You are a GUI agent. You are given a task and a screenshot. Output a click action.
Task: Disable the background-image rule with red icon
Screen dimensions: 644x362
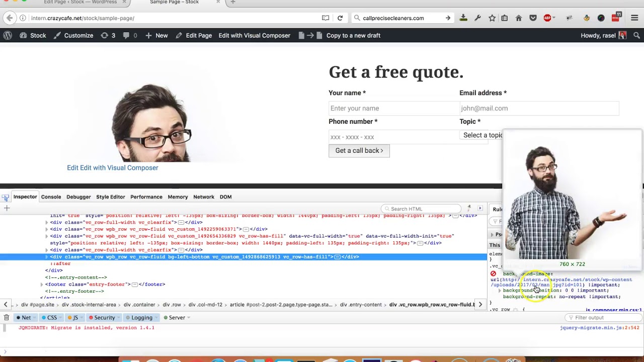(x=493, y=274)
